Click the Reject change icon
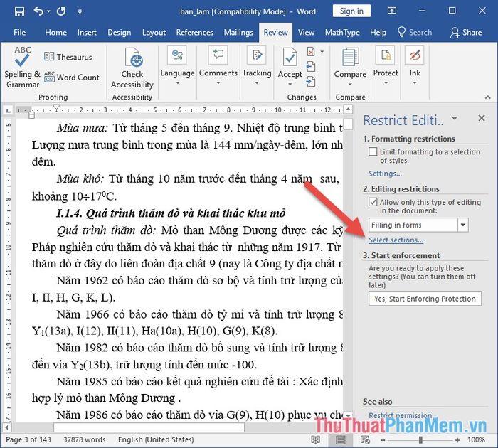The width and height of the screenshot is (498, 448). (311, 51)
